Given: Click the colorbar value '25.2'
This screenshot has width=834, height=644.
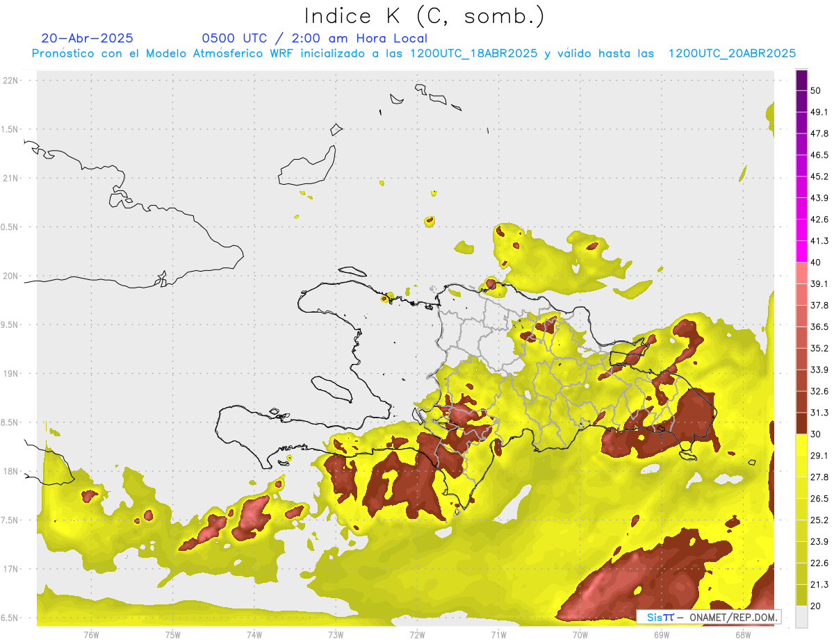Looking at the screenshot, I should (x=819, y=520).
